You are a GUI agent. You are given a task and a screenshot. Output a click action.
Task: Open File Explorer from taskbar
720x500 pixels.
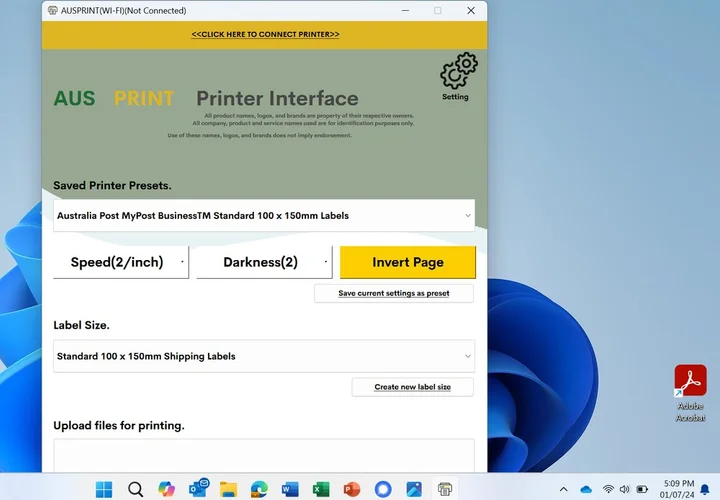pos(228,489)
